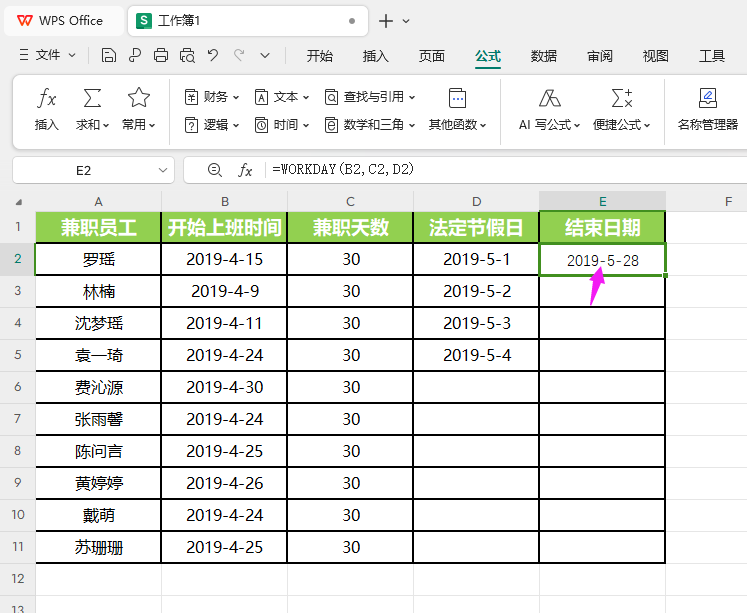Open the 名称管理器

coord(707,109)
